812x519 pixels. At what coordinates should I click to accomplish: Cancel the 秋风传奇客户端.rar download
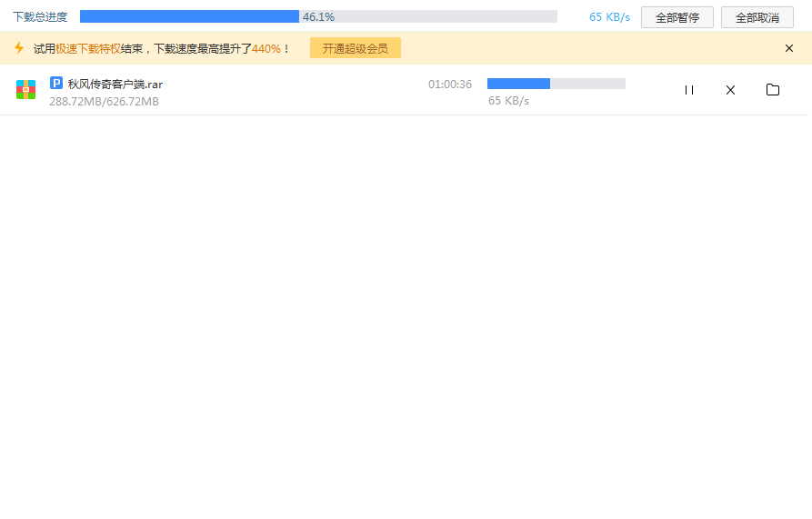[730, 90]
